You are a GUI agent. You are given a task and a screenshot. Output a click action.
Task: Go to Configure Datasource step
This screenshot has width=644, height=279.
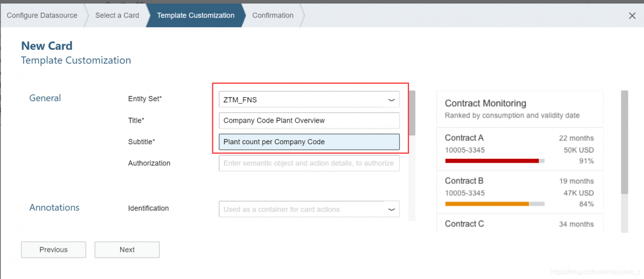pos(42,16)
